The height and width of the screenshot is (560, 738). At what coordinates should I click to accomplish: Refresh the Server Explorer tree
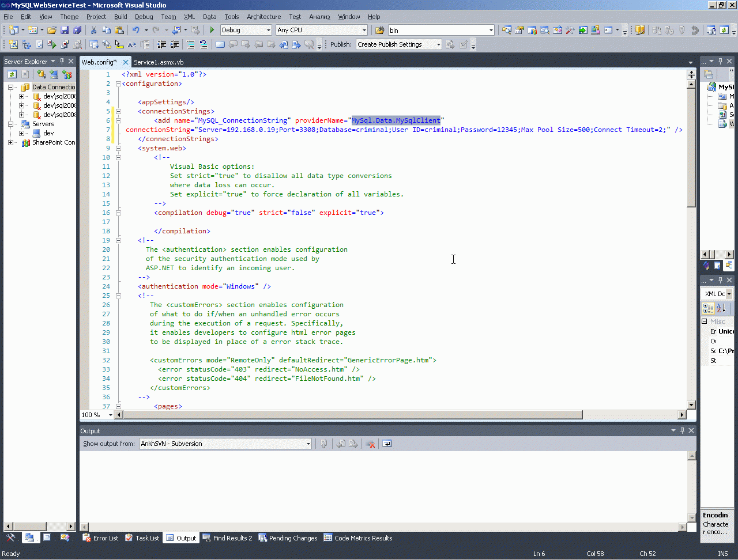tap(12, 74)
